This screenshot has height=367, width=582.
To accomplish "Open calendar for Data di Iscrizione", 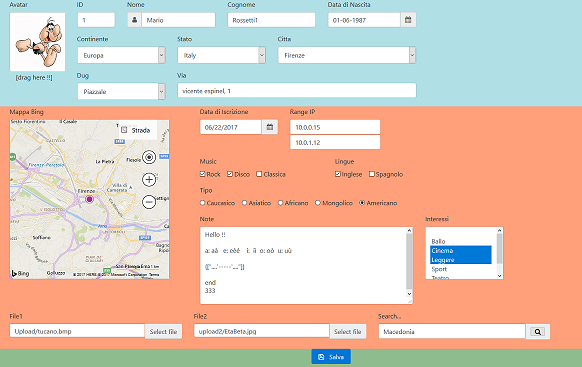I will click(x=270, y=127).
